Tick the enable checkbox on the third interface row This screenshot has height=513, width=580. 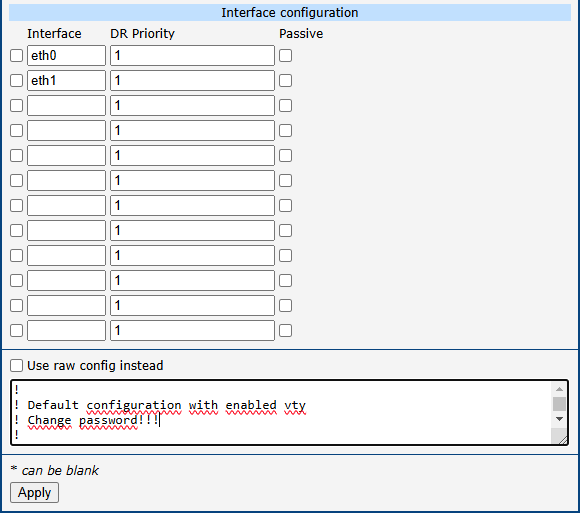(16, 106)
